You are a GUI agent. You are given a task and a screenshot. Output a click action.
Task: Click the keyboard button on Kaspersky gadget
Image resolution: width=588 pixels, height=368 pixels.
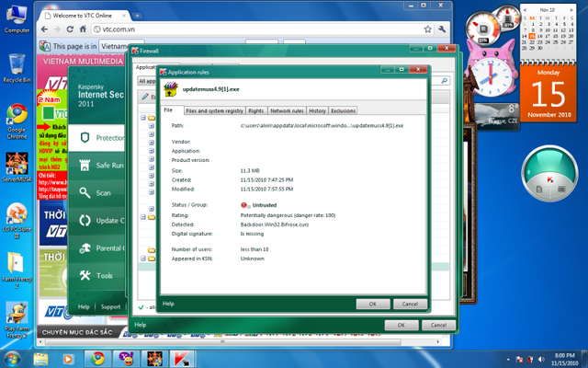click(561, 190)
